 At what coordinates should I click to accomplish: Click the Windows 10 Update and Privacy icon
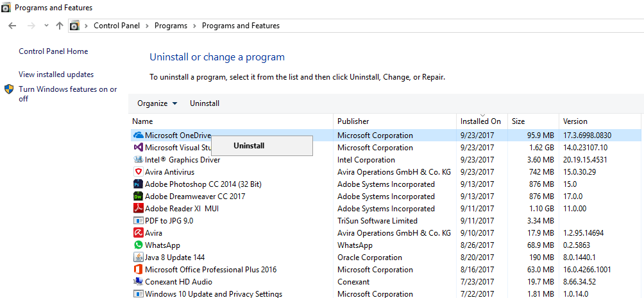tap(138, 294)
